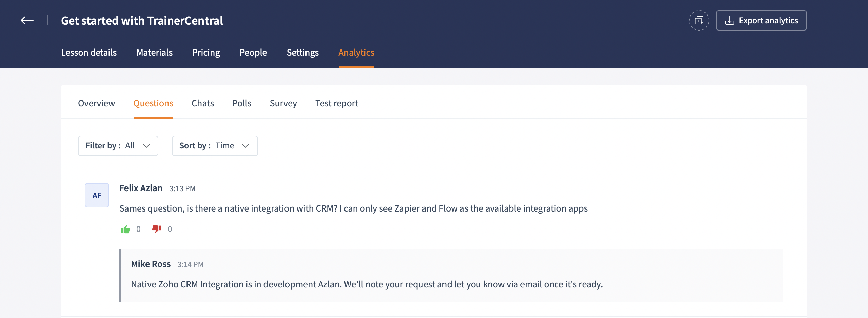Select the Questions sub-tab
The image size is (868, 318).
153,103
